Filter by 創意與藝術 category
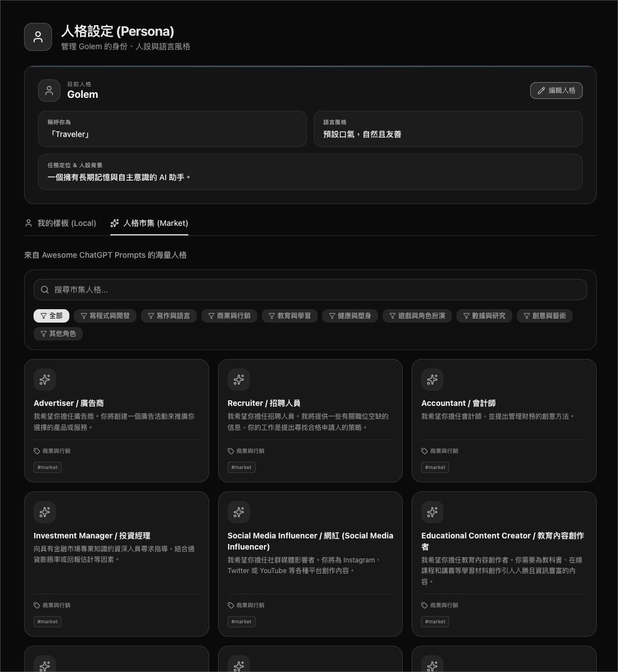The image size is (618, 672). tap(545, 316)
